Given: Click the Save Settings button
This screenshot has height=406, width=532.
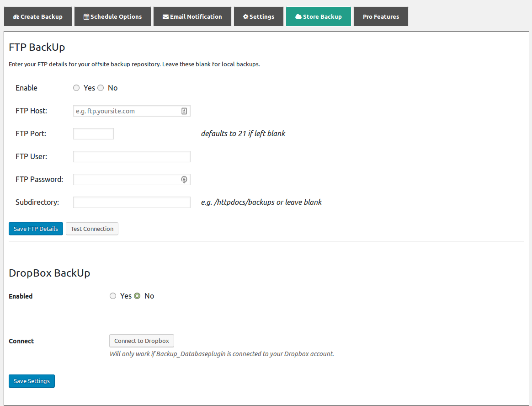Looking at the screenshot, I should [32, 381].
